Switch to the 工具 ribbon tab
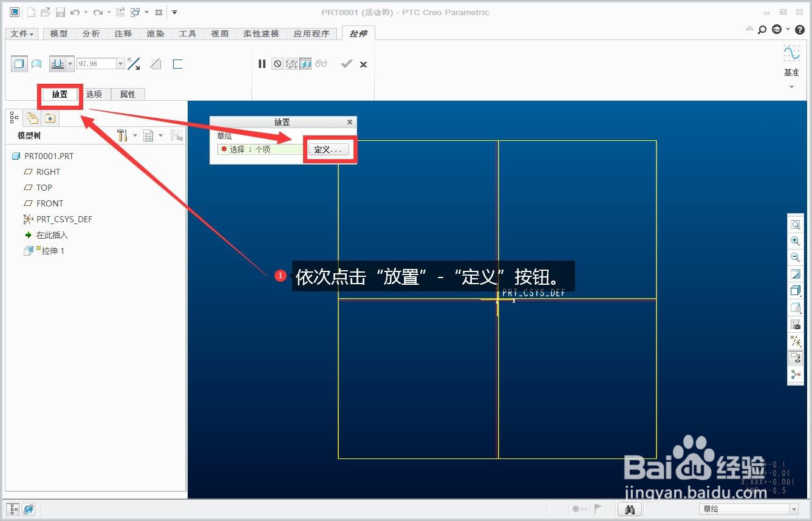The height and width of the screenshot is (521, 812). 188,33
